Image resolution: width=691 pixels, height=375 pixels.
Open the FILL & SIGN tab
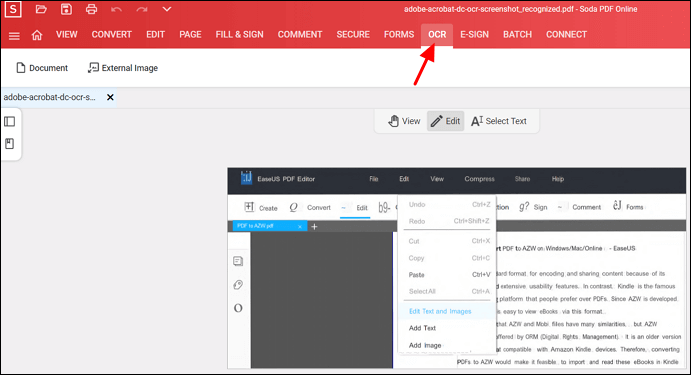point(239,34)
